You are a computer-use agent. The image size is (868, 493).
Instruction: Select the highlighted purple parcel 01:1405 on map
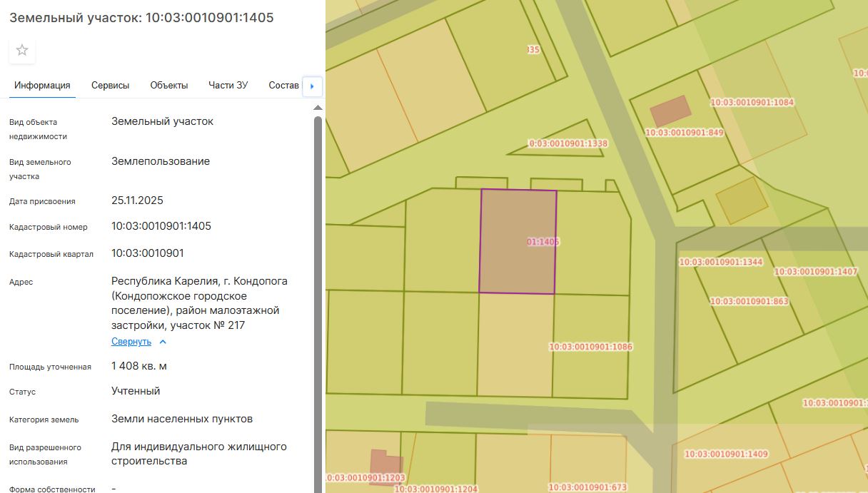click(518, 241)
